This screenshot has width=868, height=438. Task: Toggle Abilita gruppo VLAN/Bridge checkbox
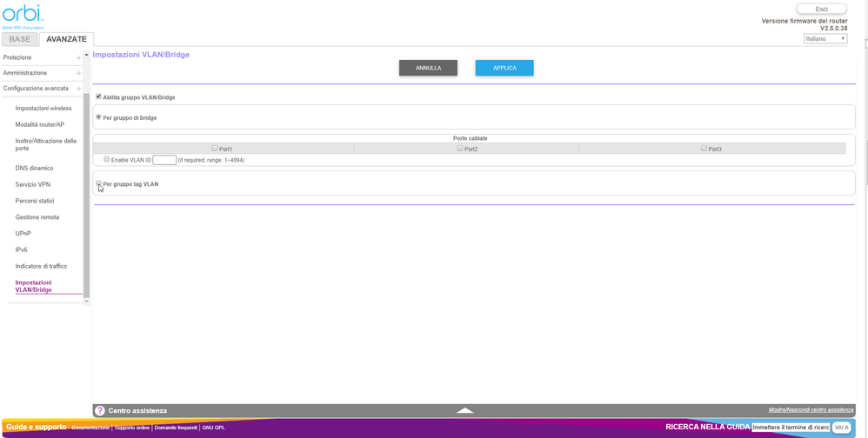pos(99,96)
